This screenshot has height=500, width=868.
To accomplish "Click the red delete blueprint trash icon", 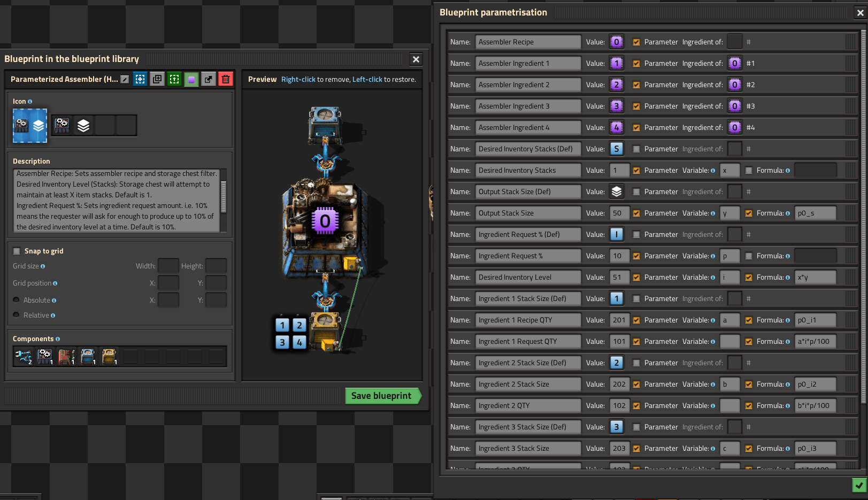I will tap(226, 79).
